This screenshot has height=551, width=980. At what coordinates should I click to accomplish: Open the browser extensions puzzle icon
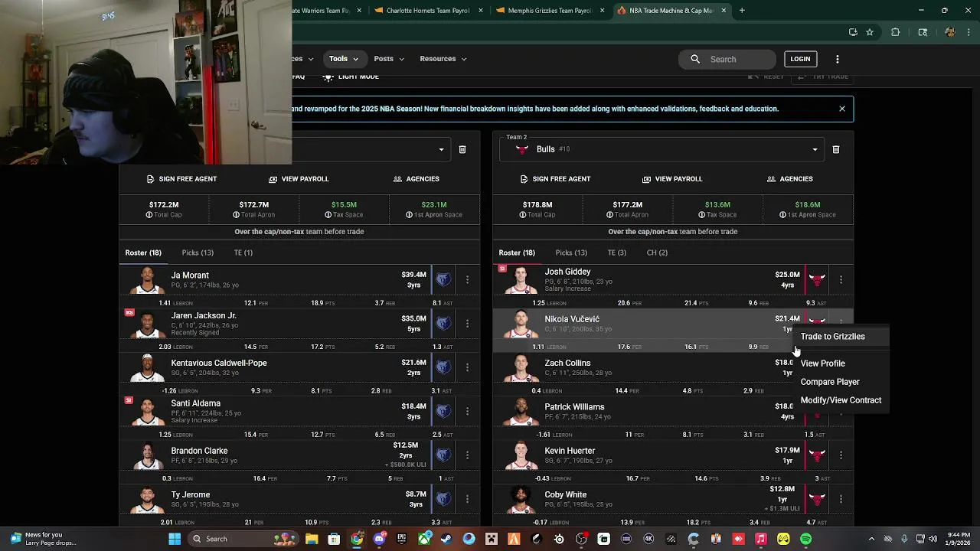pyautogui.click(x=896, y=32)
